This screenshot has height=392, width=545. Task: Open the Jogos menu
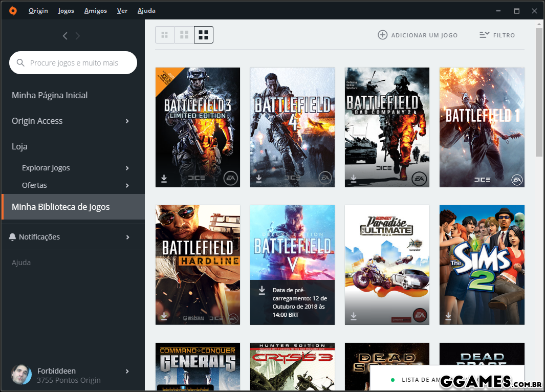[x=66, y=11]
